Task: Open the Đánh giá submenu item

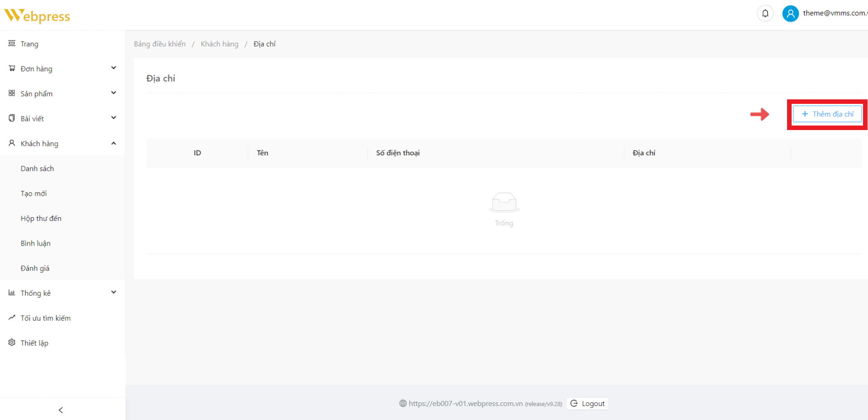Action: 35,268
